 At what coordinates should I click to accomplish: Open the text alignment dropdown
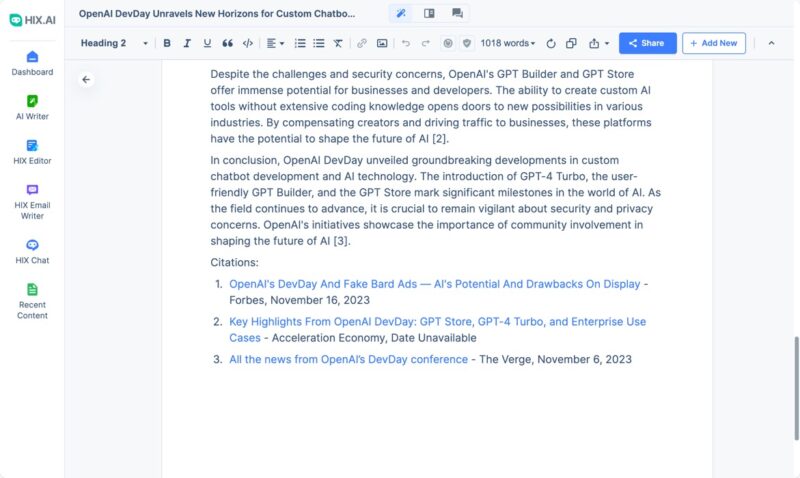coord(275,43)
